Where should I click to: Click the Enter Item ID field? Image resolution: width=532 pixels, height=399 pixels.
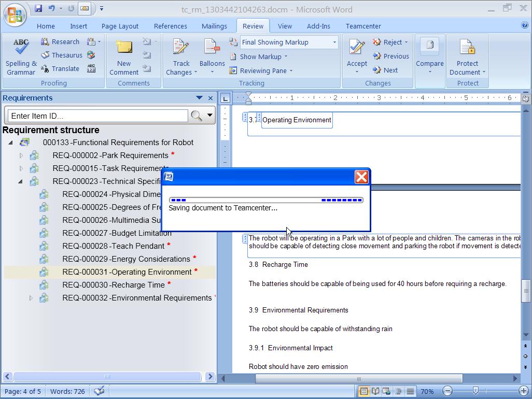[x=98, y=116]
